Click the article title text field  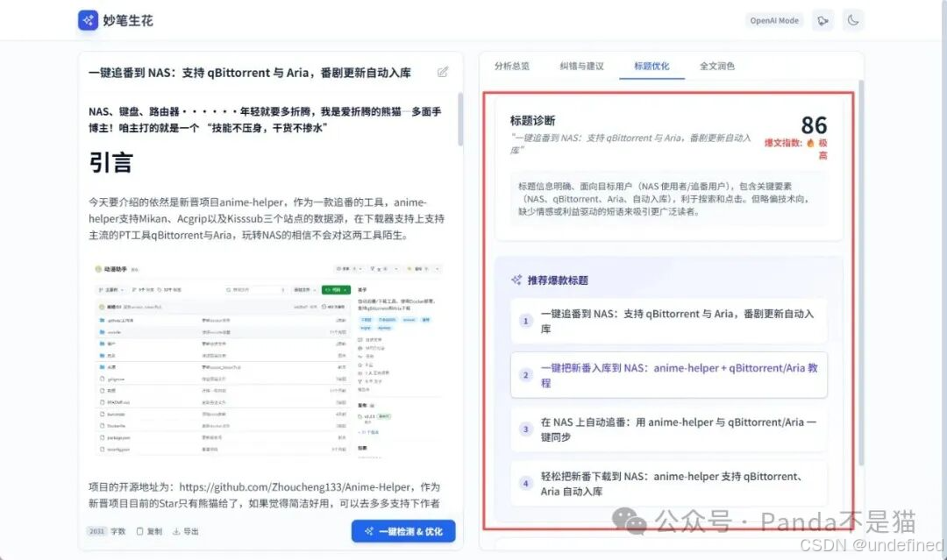[249, 73]
